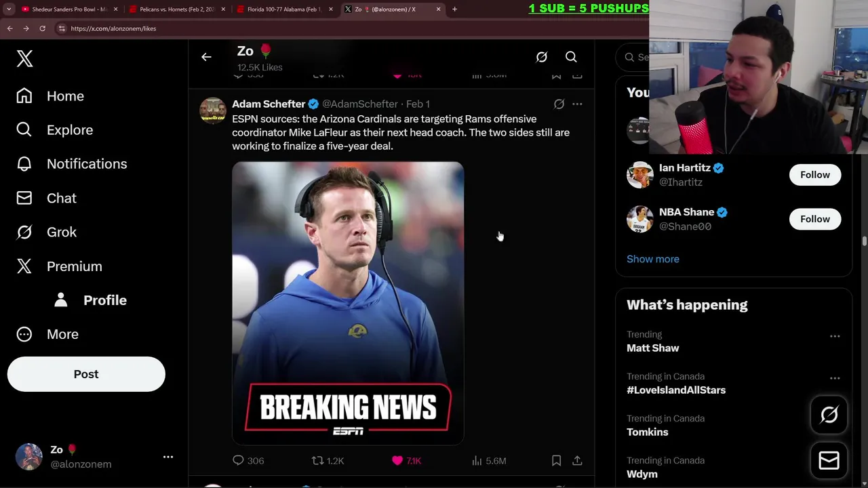Close the Pelicans vs. Hornets tab
Screen dimensions: 868x488
pyautogui.click(x=223, y=9)
